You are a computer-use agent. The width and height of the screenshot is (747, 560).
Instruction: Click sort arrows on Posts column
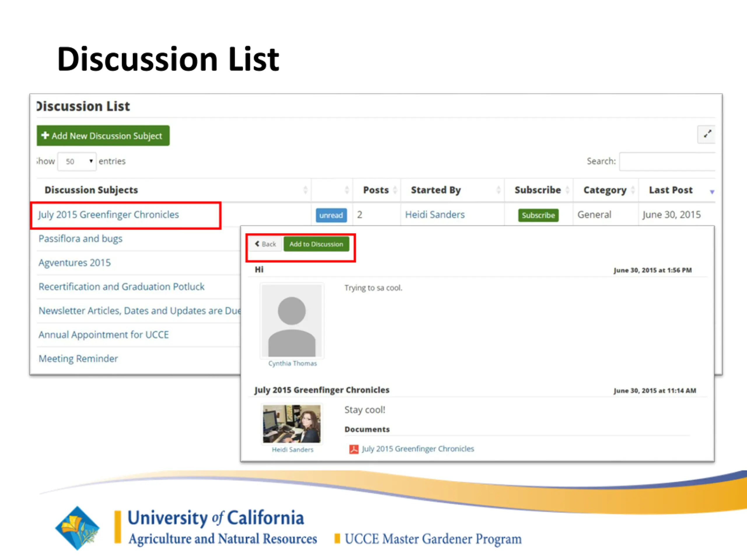(395, 190)
